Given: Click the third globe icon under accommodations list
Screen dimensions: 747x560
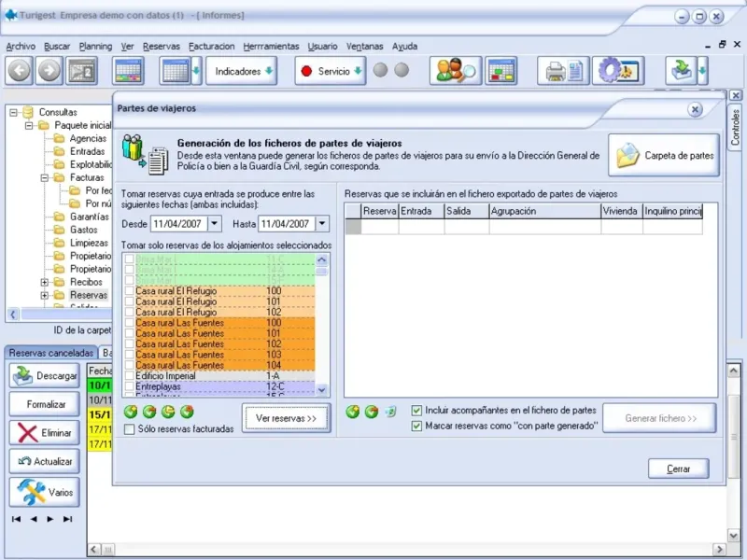Looking at the screenshot, I should (x=168, y=412).
